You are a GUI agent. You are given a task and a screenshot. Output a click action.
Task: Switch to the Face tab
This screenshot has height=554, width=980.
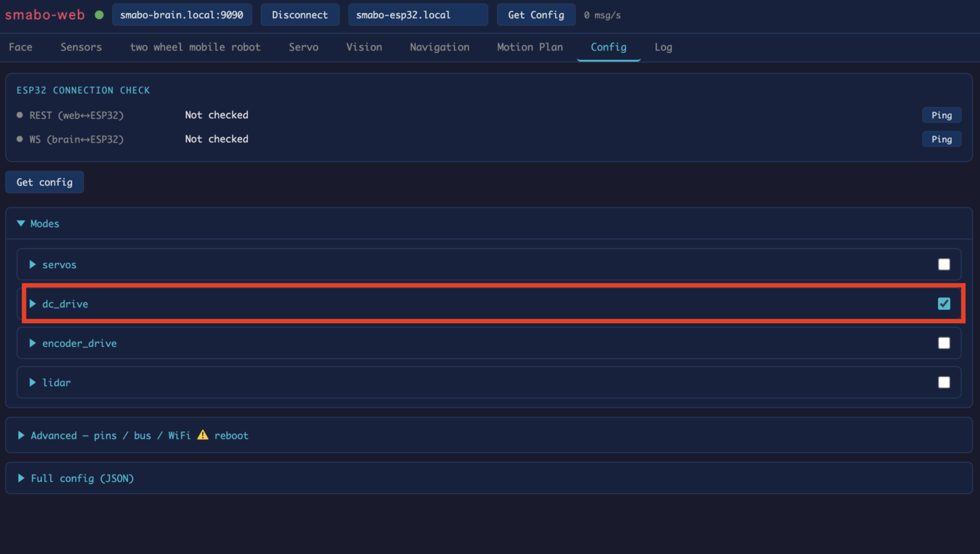tap(20, 47)
